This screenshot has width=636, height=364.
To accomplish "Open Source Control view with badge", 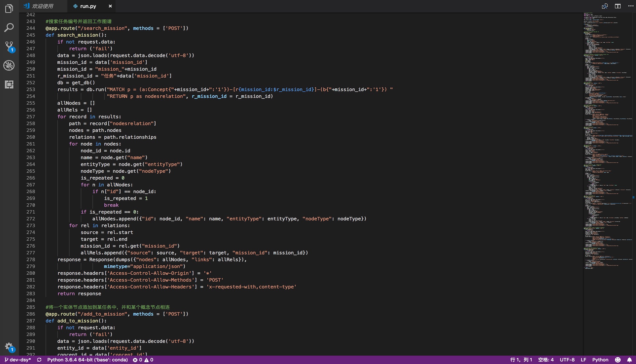I will (9, 47).
